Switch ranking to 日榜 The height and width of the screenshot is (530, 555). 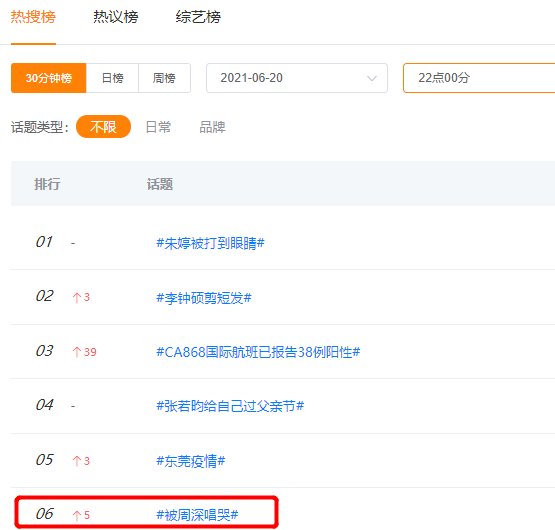pos(112,78)
